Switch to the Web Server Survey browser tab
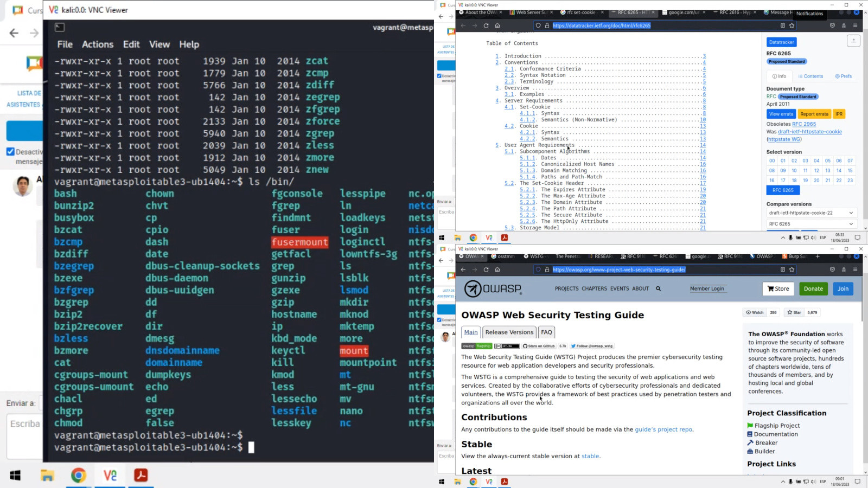Viewport: 868px width, 488px height. pyautogui.click(x=531, y=12)
